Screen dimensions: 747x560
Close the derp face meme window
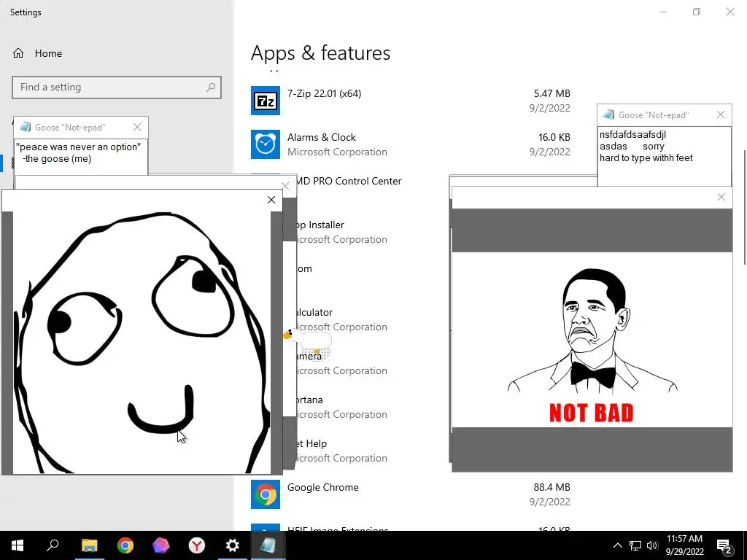[x=271, y=200]
